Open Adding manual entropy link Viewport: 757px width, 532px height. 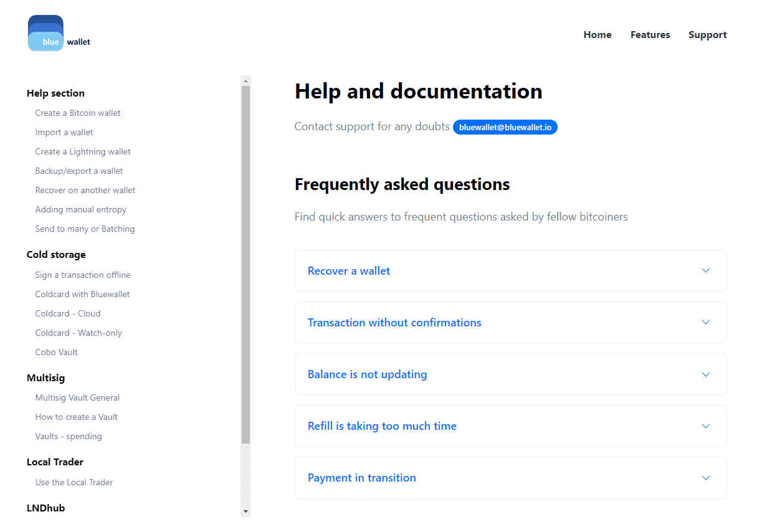coord(81,209)
